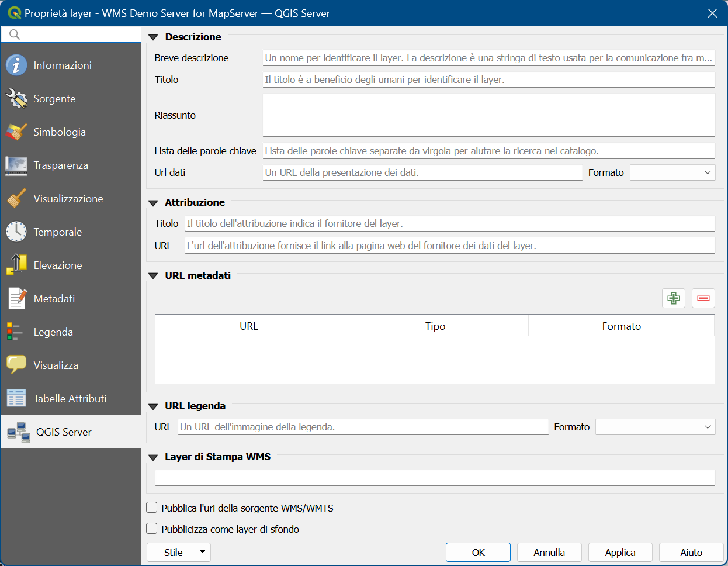Collapse the Attribuzione section
Viewport: 728px width, 566px height.
(154, 203)
